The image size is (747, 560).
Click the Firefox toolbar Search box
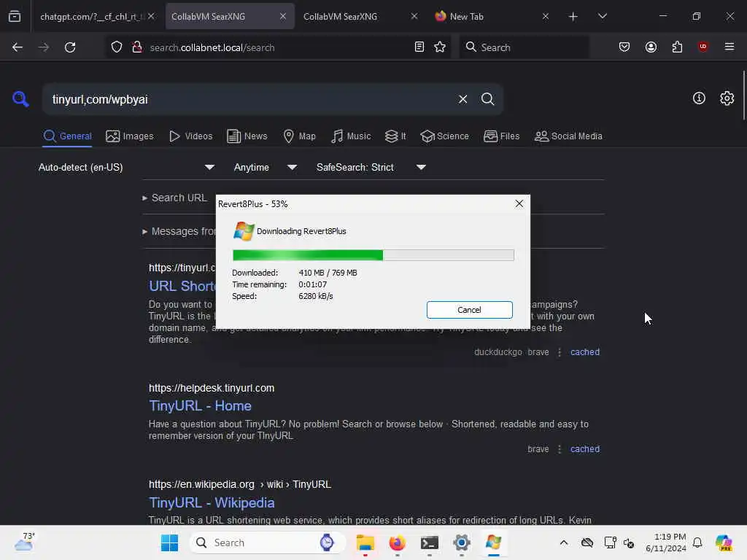point(524,47)
